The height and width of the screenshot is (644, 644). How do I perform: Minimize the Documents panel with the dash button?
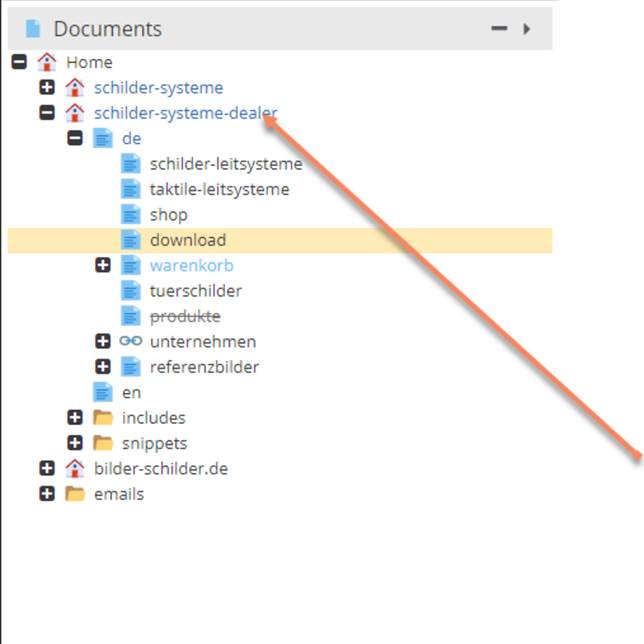499,29
